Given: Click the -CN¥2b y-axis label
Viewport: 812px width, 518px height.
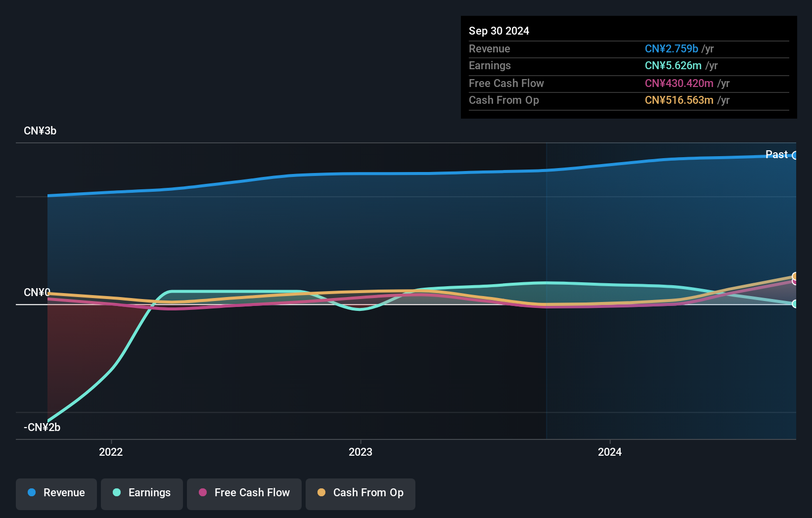Looking at the screenshot, I should 42,428.
